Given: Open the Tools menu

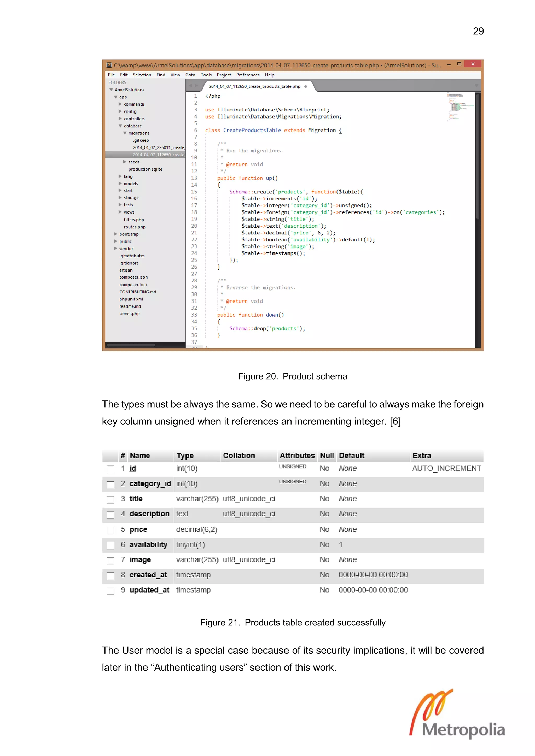Looking at the screenshot, I should click(206, 75).
